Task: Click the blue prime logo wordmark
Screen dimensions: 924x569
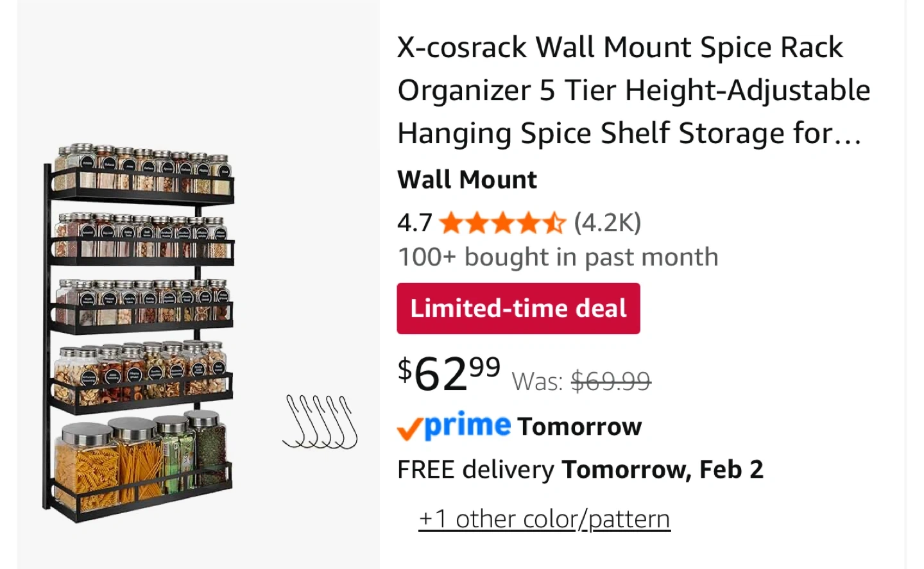Action: (x=468, y=425)
